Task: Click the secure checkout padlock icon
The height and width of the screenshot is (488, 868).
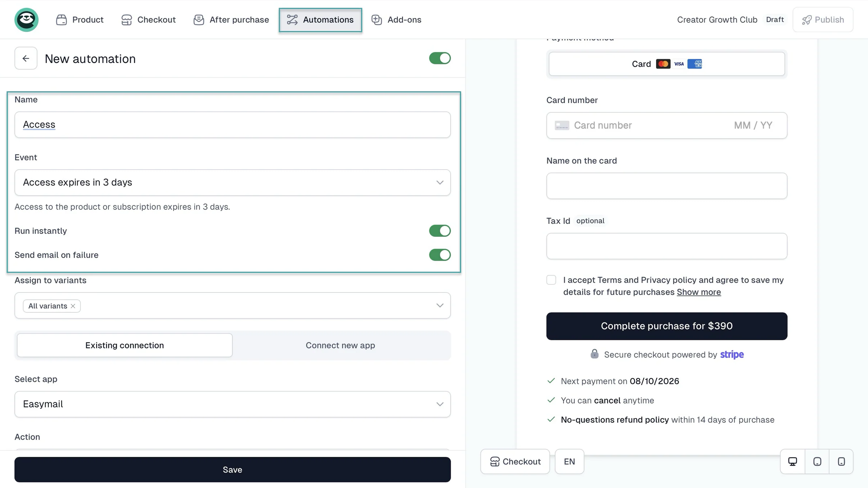Action: pos(594,354)
